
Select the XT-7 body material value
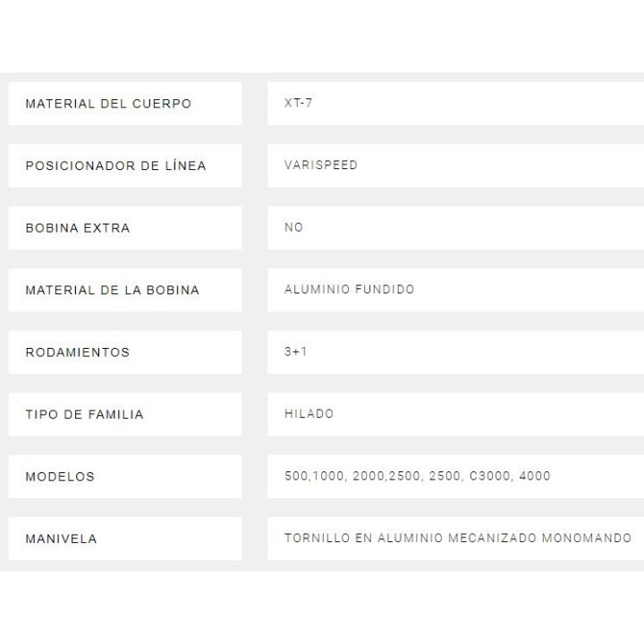(298, 103)
